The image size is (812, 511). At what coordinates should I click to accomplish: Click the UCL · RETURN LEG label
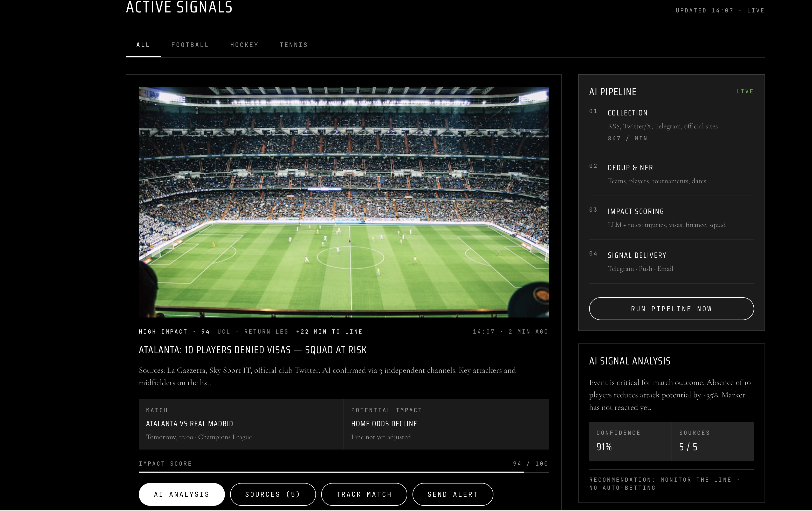point(253,332)
